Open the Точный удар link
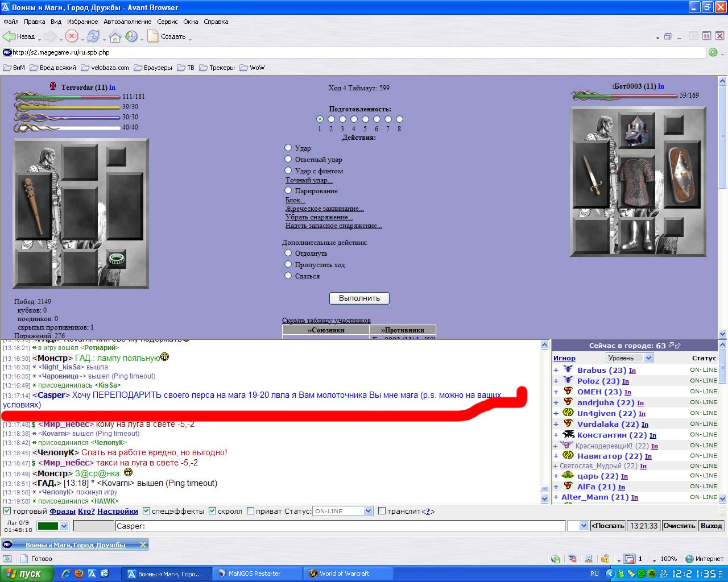 [309, 180]
